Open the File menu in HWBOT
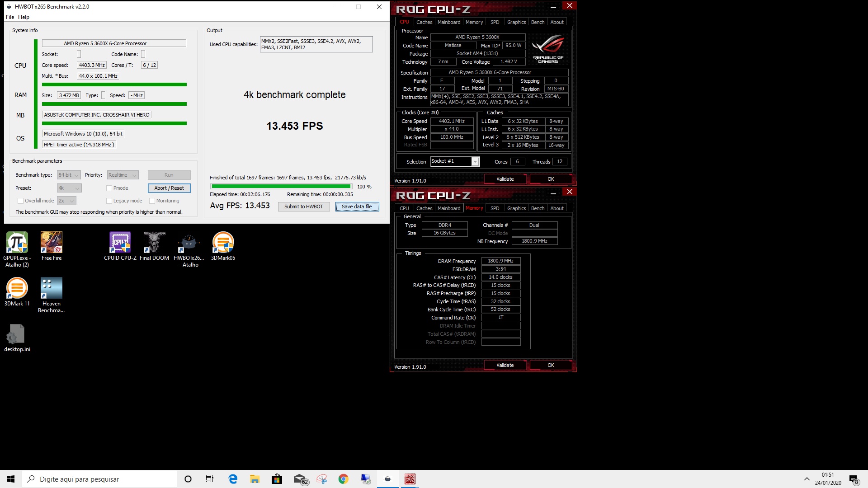The image size is (868, 488). tap(10, 17)
